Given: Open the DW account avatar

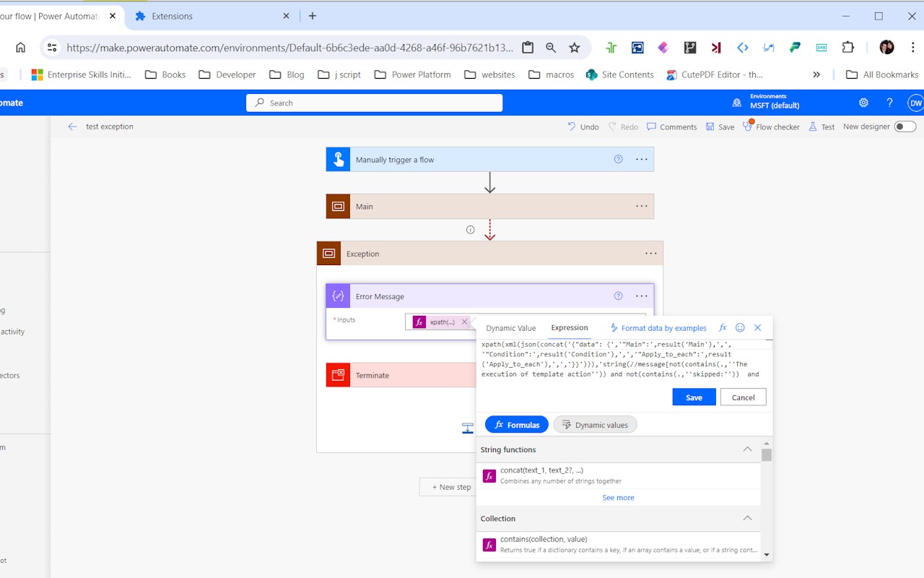Looking at the screenshot, I should click(x=915, y=103).
